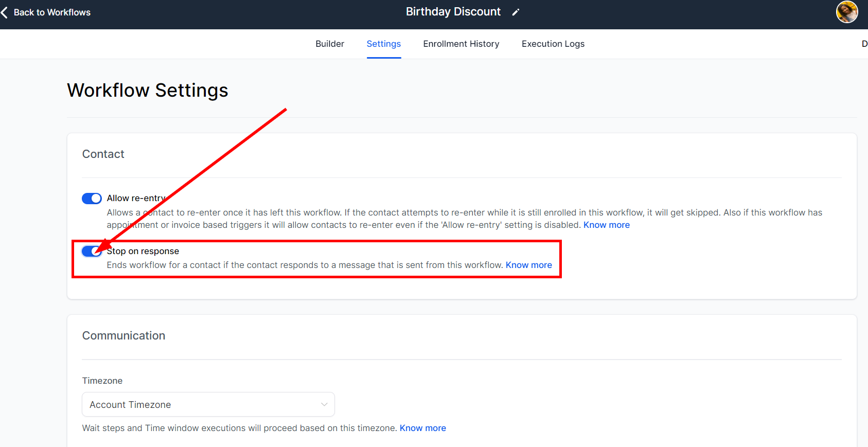Toggle the Allow re-entry switch
868x447 pixels.
(92, 199)
